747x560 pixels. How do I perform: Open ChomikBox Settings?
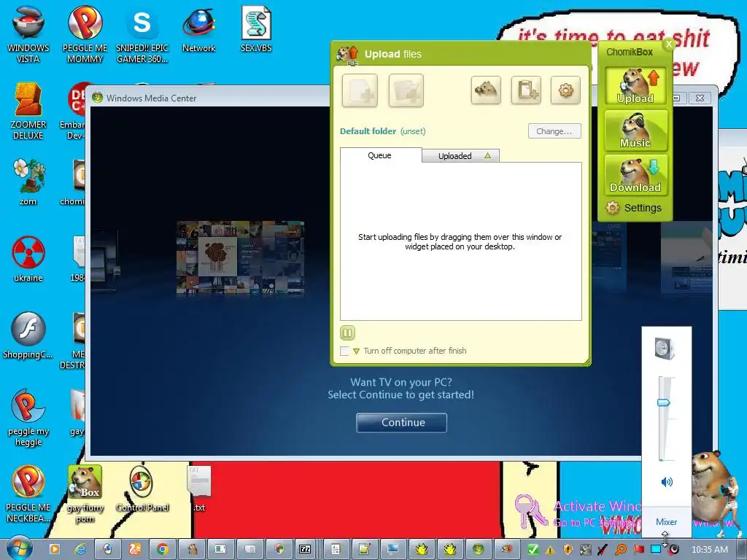[634, 208]
